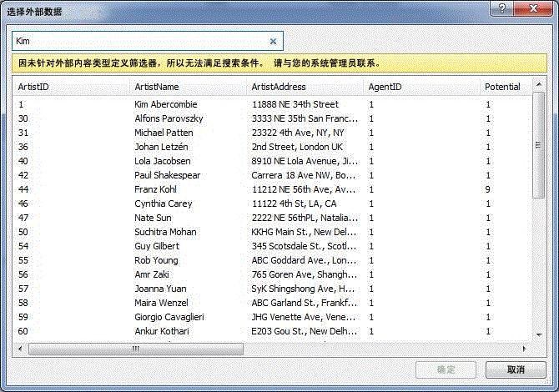Image resolution: width=559 pixels, height=392 pixels.
Task: Click ArtistID cell 50
Action: (23, 232)
